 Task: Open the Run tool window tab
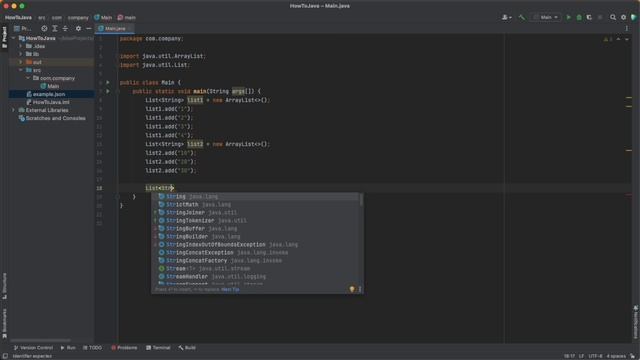(x=68, y=348)
